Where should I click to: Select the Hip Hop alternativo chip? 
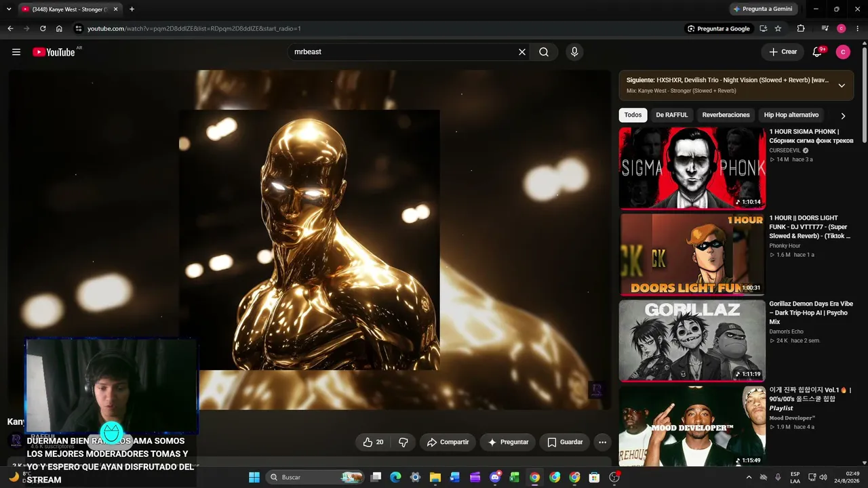[x=791, y=115]
